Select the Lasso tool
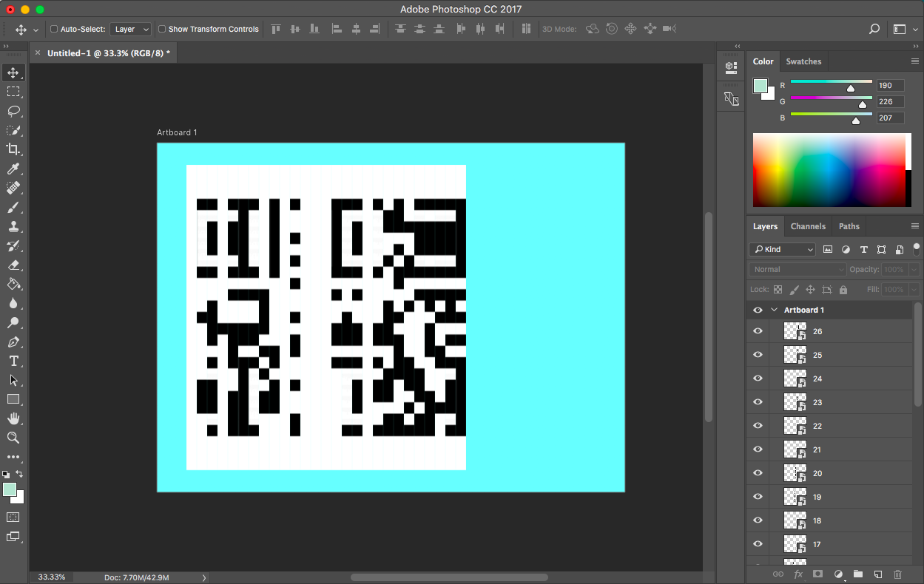 coord(13,111)
